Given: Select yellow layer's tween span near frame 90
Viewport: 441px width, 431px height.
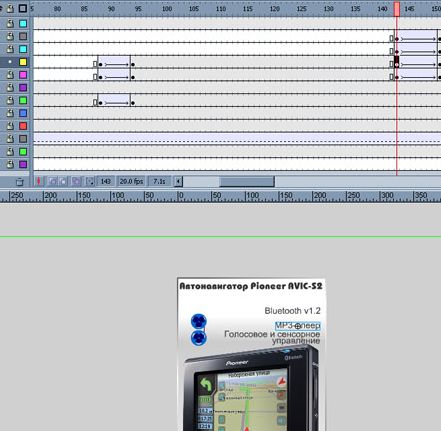Looking at the screenshot, I should pyautogui.click(x=114, y=62).
